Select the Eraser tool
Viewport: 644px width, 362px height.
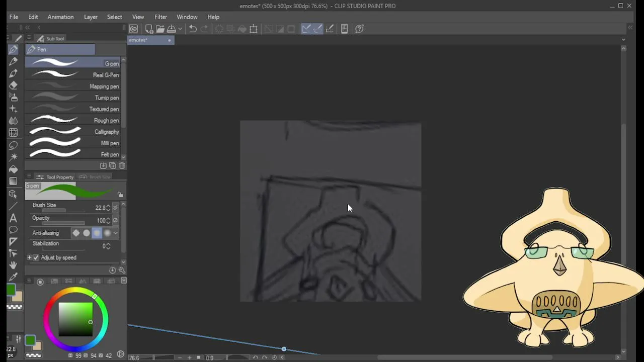(x=14, y=85)
